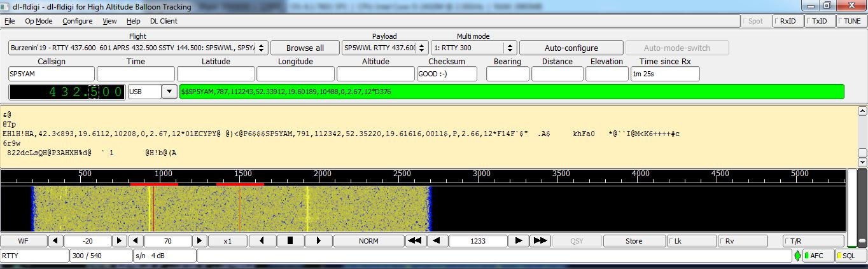The width and height of the screenshot is (868, 269).
Task: Toggle the AFC button
Action: 817,256
